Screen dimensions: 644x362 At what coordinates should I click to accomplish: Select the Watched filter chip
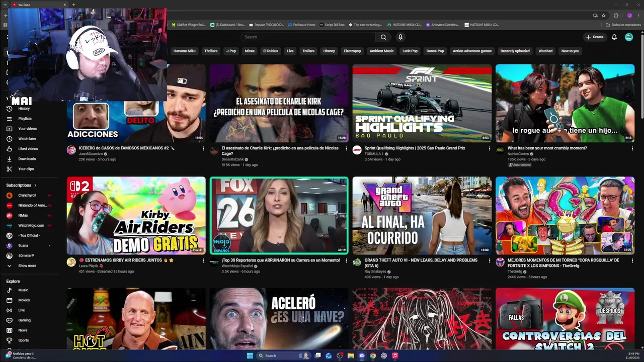pyautogui.click(x=545, y=51)
